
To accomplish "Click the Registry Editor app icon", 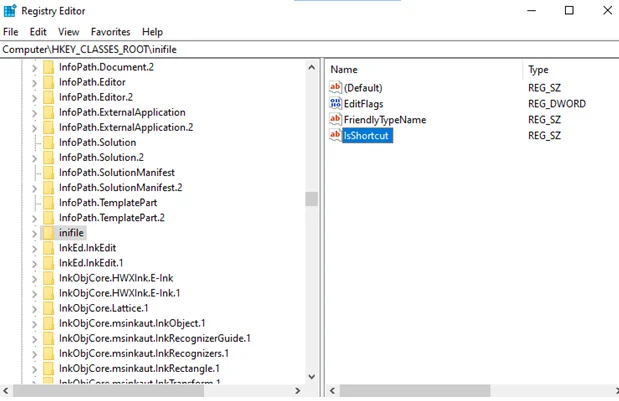I will (x=9, y=11).
